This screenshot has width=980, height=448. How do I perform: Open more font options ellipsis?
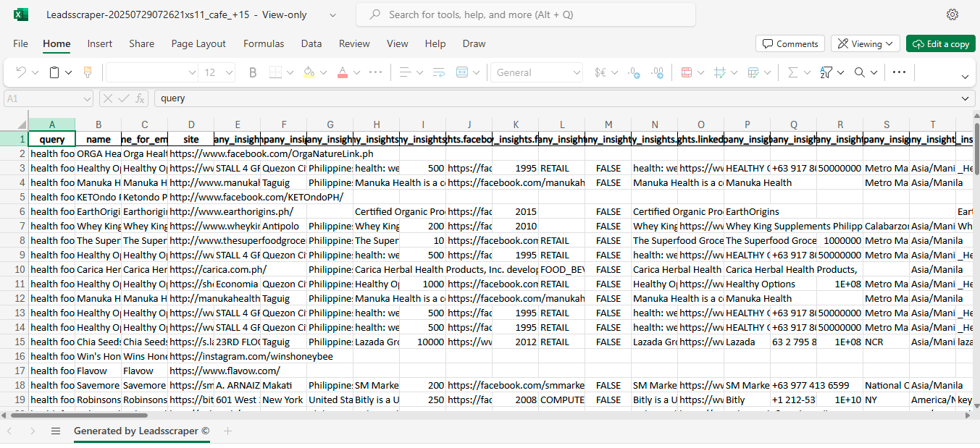click(375, 72)
